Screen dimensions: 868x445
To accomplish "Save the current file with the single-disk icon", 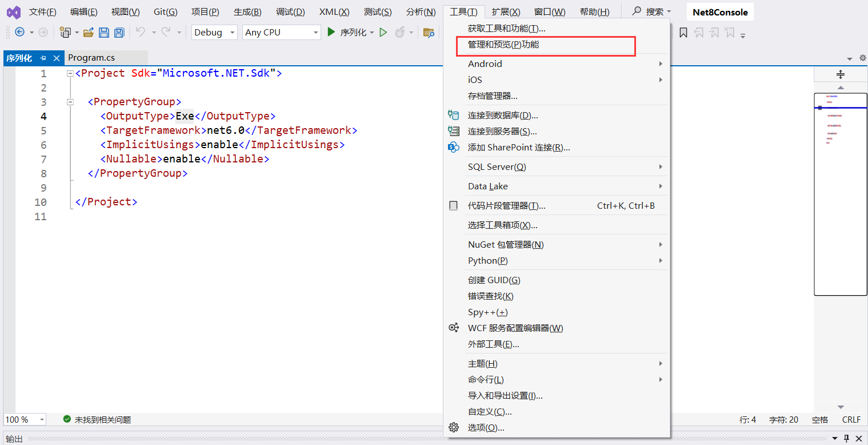I will 104,33.
